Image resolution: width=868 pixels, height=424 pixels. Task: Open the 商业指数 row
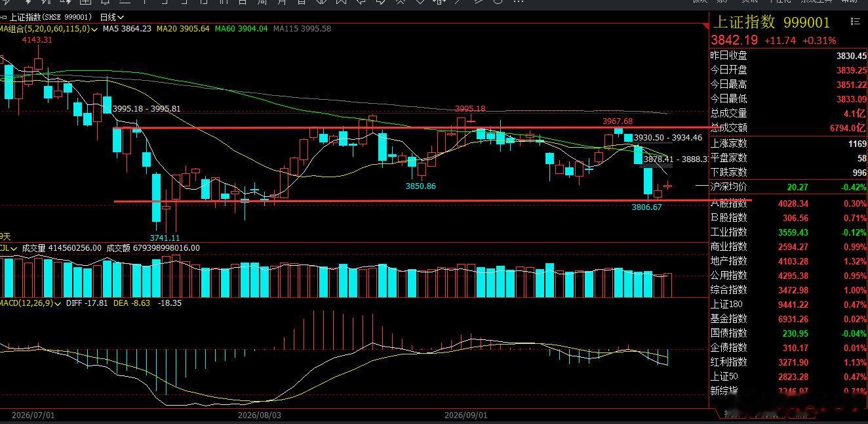[x=789, y=247]
